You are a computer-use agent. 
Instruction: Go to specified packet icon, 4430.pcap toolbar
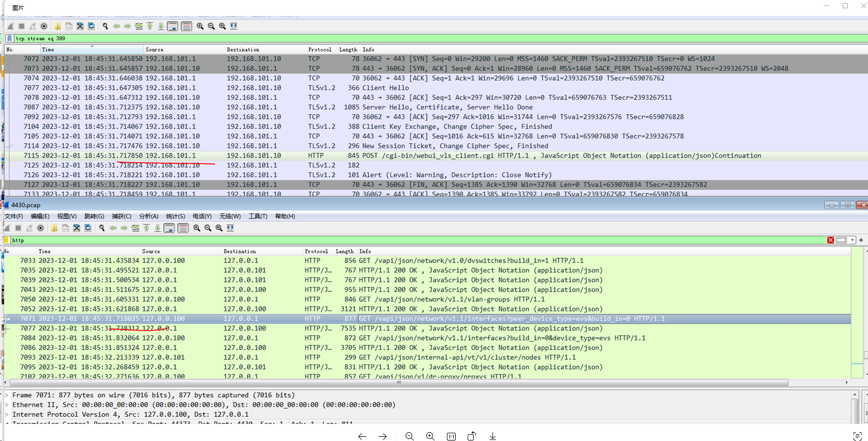coord(136,228)
